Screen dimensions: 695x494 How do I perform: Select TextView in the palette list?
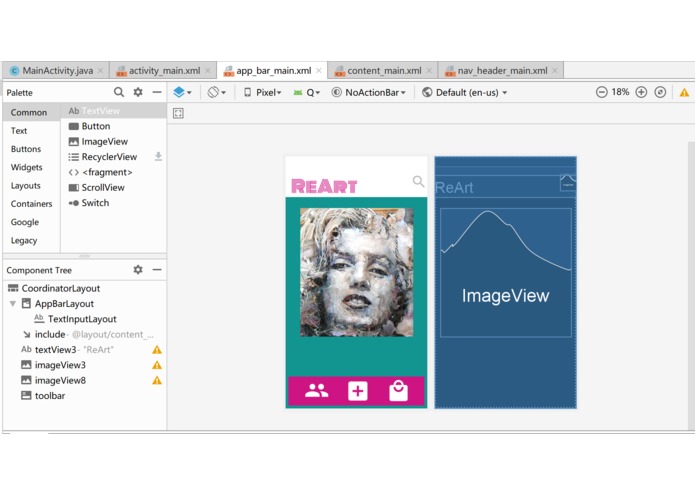(x=113, y=111)
